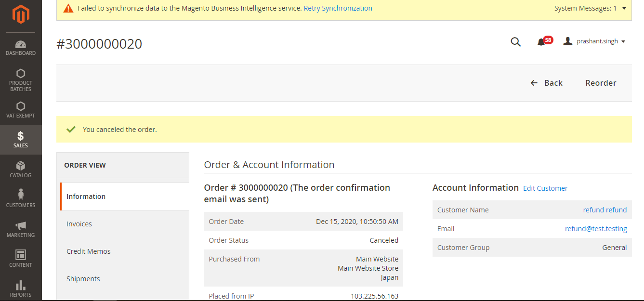This screenshot has width=644, height=301.
Task: Click Retry Synchronization link
Action: pos(338,8)
